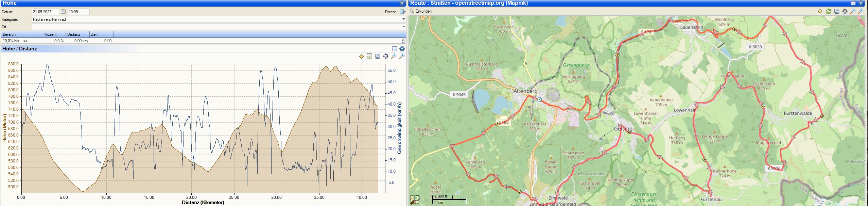This screenshot has width=868, height=206.
Task: Click the calendar icon next to Datum
Action: point(63,12)
